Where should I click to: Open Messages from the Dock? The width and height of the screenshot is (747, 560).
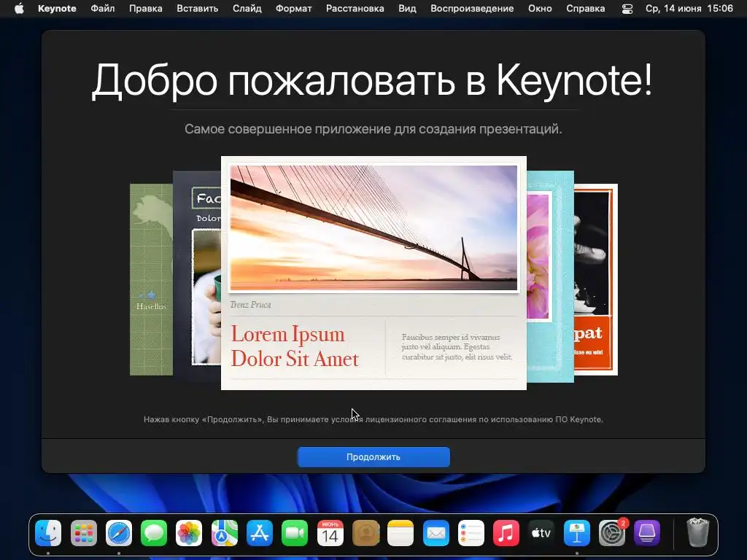154,533
